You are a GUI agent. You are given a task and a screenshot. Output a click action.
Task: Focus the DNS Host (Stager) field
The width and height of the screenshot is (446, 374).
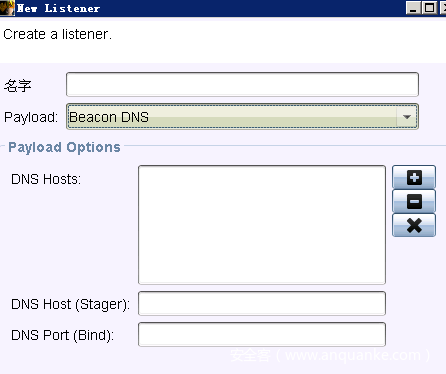(262, 303)
